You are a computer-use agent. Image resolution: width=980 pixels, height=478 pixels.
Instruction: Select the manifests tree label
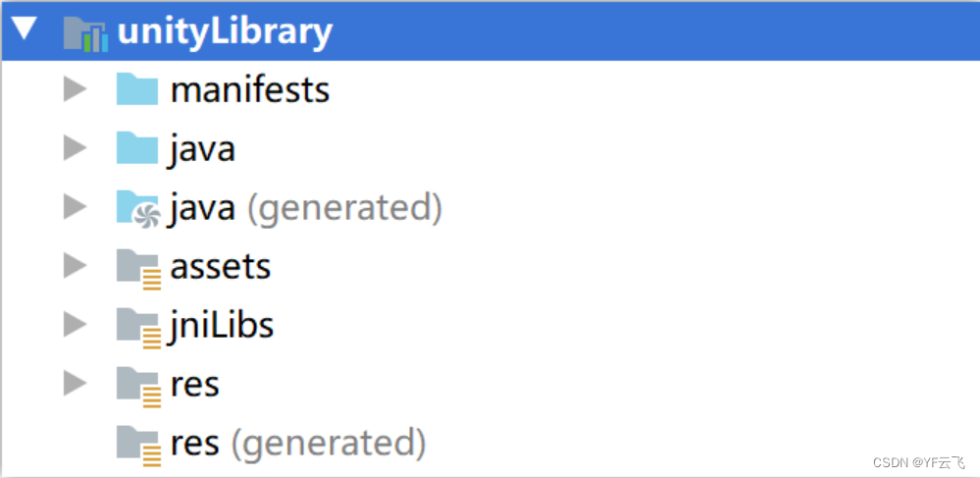tap(250, 90)
